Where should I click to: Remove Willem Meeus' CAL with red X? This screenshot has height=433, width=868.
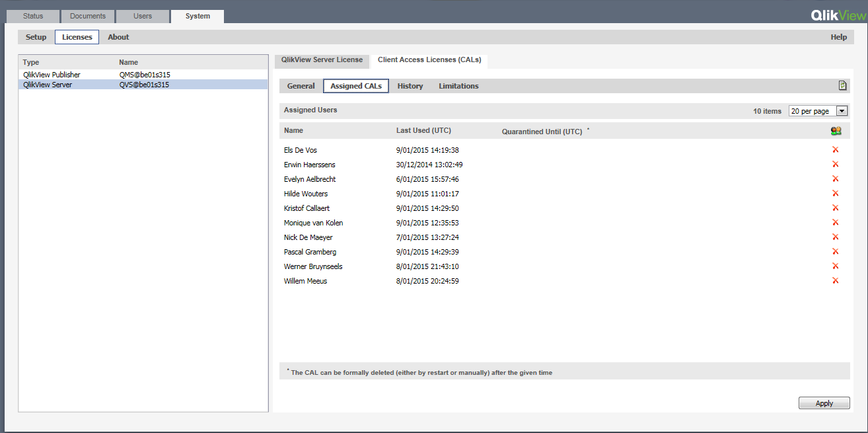(835, 281)
